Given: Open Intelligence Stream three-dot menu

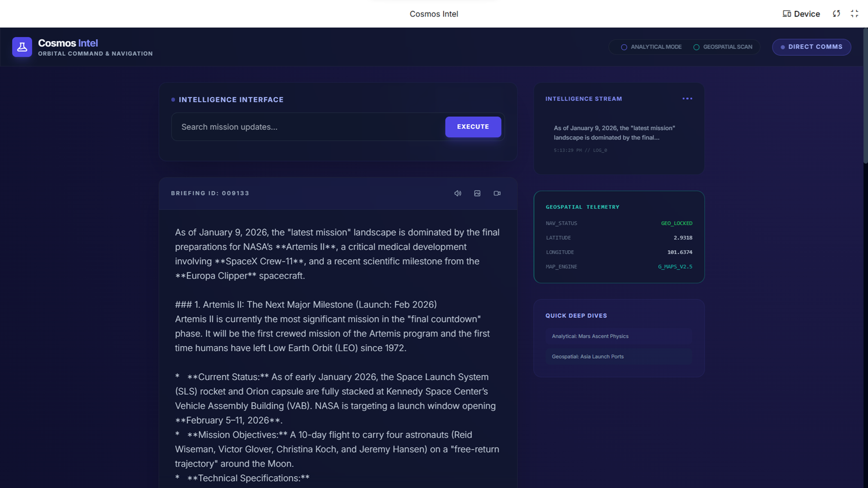Looking at the screenshot, I should point(687,99).
